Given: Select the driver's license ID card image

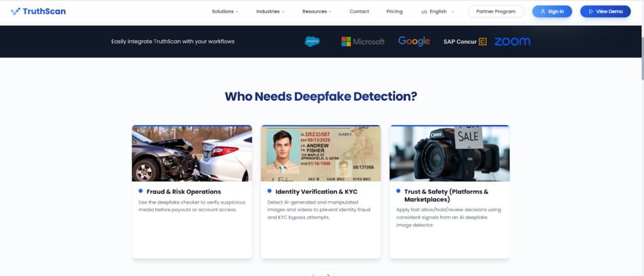Looking at the screenshot, I should (x=321, y=153).
